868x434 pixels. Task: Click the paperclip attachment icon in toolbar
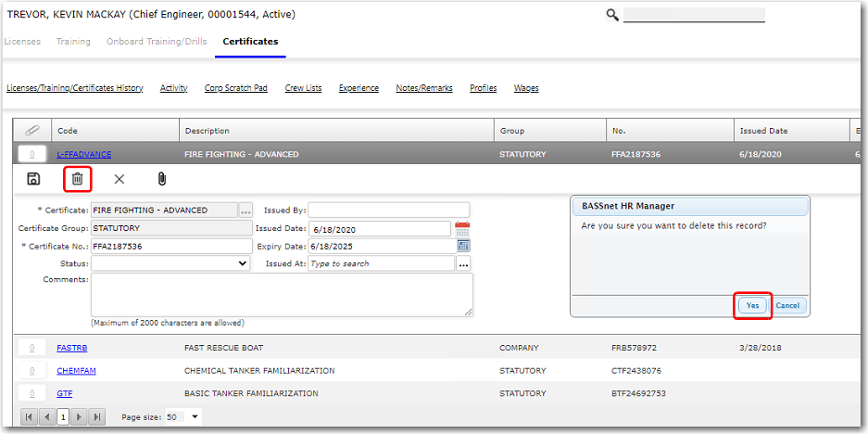[160, 179]
